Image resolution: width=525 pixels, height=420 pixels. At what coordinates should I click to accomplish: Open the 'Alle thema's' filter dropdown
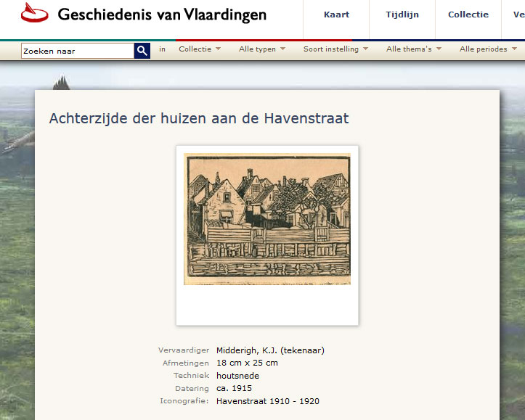point(412,49)
